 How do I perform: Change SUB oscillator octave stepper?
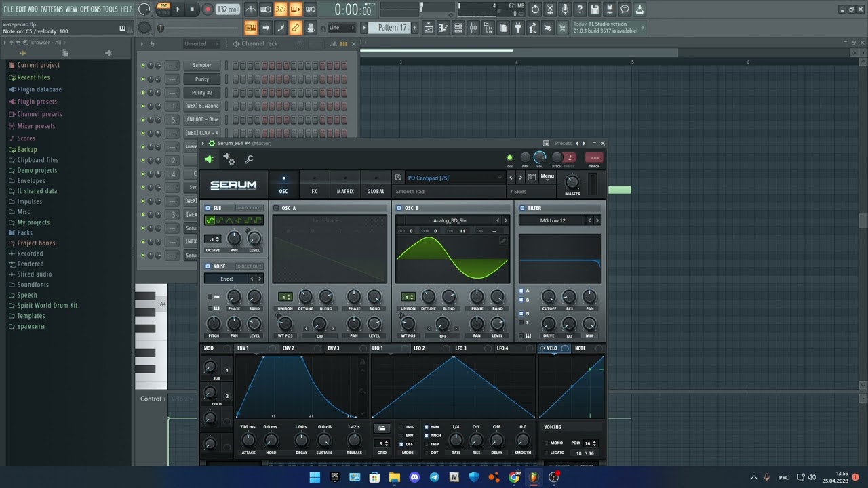tap(214, 239)
